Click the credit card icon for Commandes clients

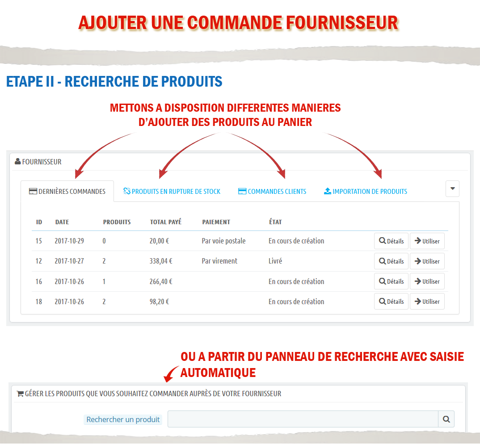point(242,191)
